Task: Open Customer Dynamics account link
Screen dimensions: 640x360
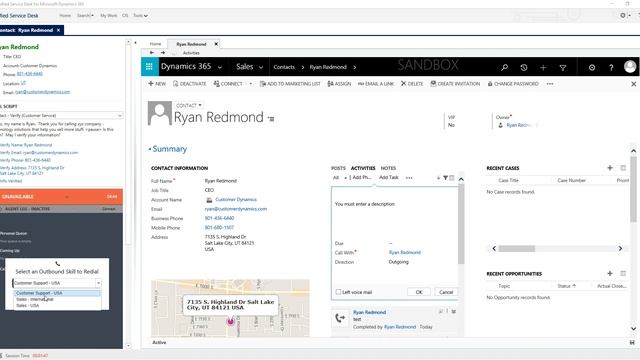Action: tap(236, 200)
